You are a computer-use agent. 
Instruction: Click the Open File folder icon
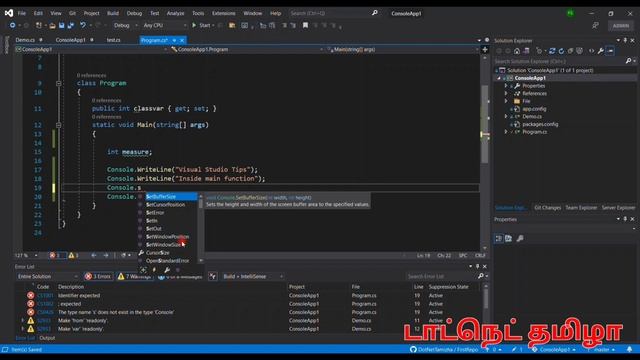pos(52,25)
